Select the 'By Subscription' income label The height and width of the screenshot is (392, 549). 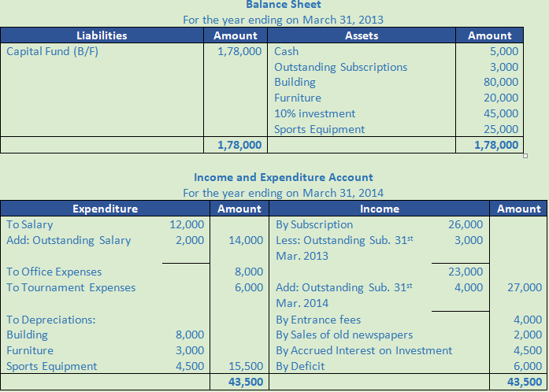point(314,224)
